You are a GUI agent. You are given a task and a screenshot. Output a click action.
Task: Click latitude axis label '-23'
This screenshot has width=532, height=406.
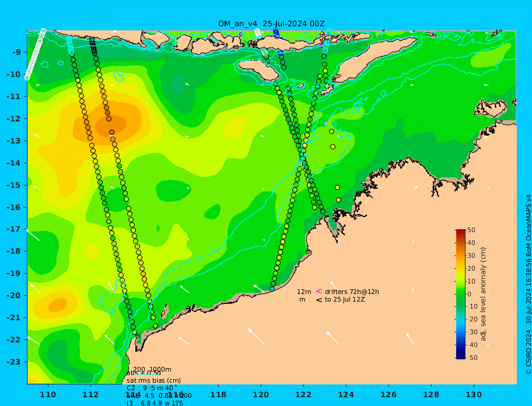point(14,362)
